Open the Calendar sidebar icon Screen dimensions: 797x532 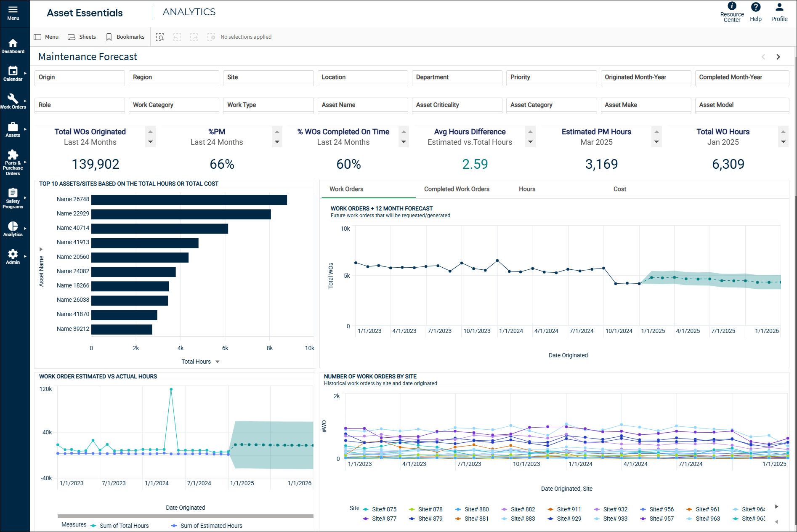[13, 74]
